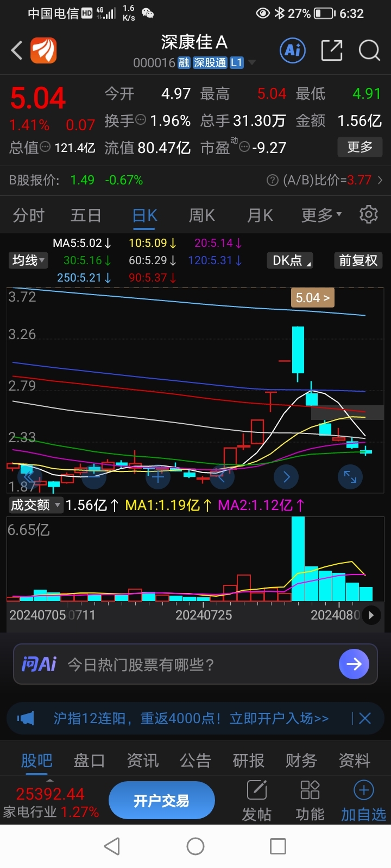Tap 深股通 badge
Viewport: 391px width, 868px height.
(x=210, y=63)
